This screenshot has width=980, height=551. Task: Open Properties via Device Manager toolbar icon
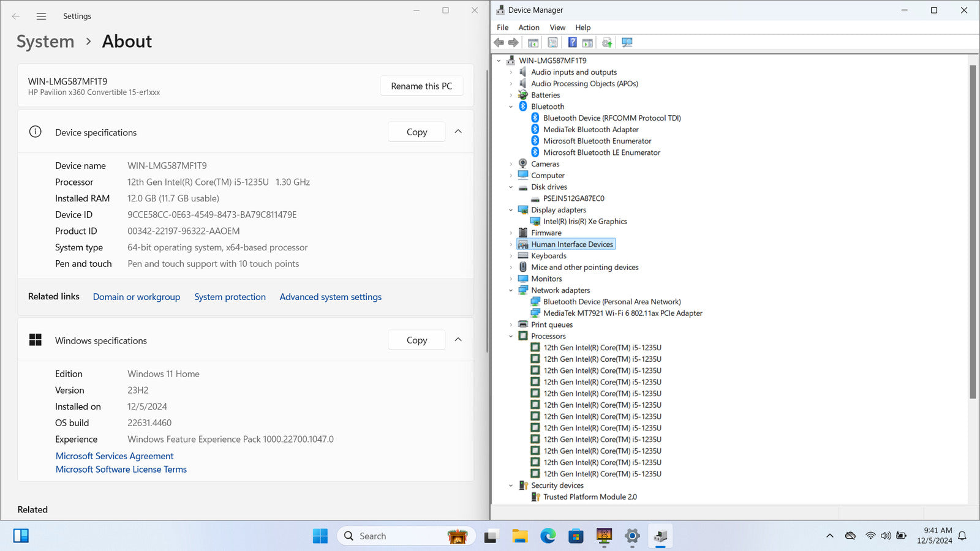552,42
